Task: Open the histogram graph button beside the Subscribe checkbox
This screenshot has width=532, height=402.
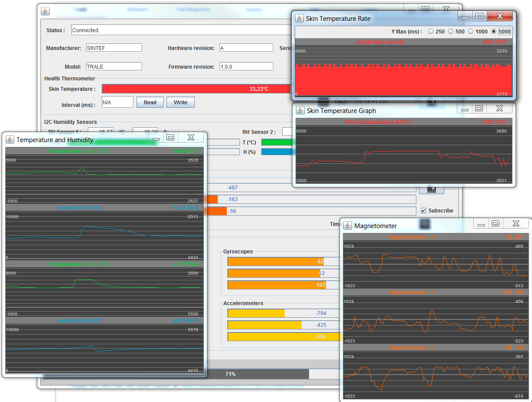Action: (431, 189)
